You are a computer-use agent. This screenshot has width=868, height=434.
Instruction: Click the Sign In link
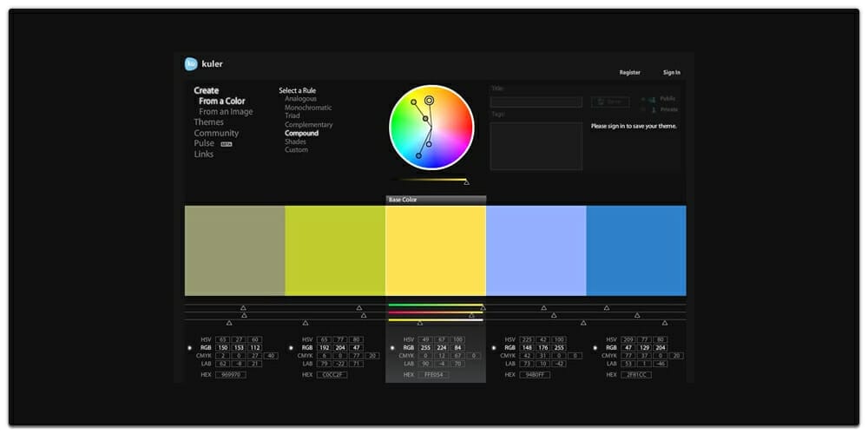coord(672,73)
